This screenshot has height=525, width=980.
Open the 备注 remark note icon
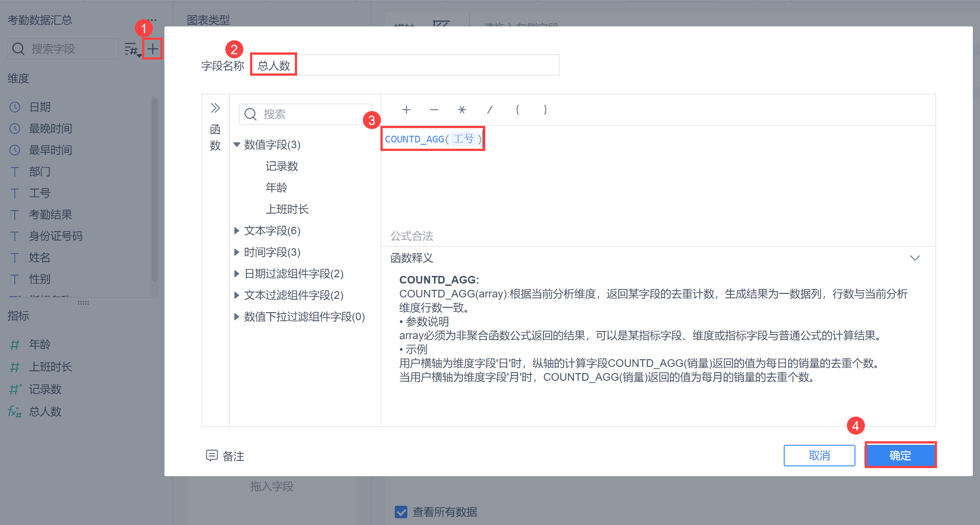coord(212,456)
